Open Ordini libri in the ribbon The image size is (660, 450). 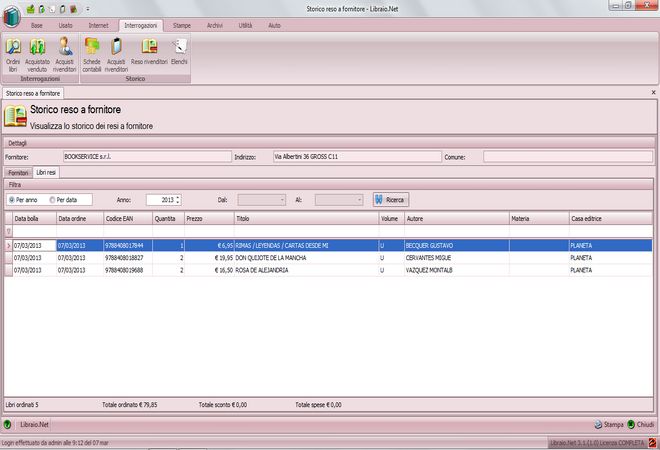[x=13, y=50]
